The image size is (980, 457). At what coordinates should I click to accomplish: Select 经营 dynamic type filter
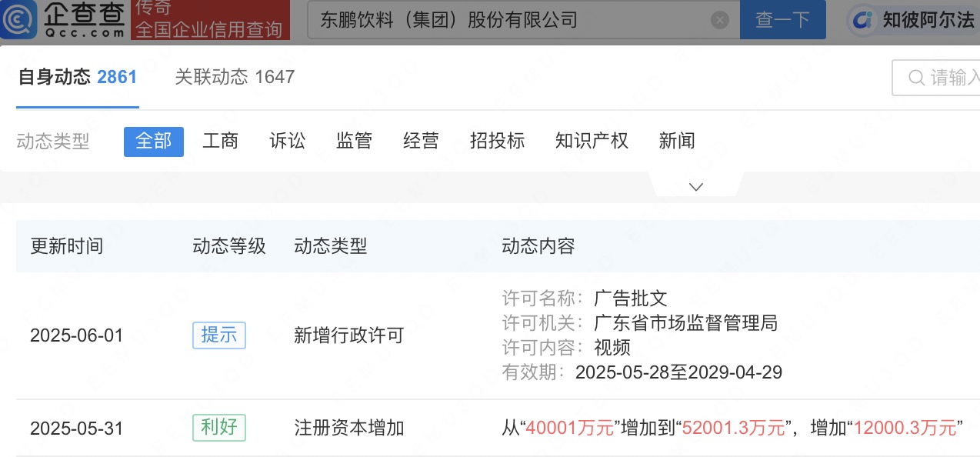click(422, 141)
